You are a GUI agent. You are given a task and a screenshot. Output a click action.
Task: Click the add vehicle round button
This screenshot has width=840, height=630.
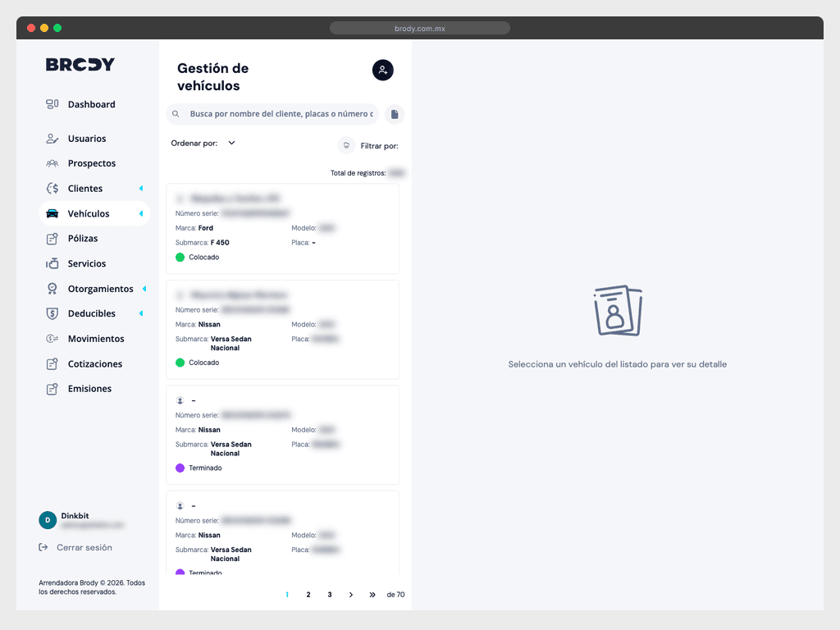click(x=383, y=71)
